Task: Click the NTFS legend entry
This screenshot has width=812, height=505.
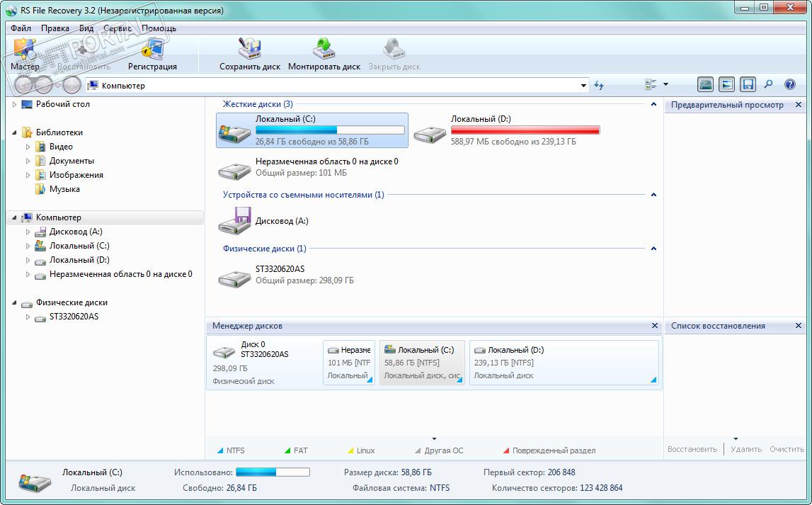Action: (231, 450)
